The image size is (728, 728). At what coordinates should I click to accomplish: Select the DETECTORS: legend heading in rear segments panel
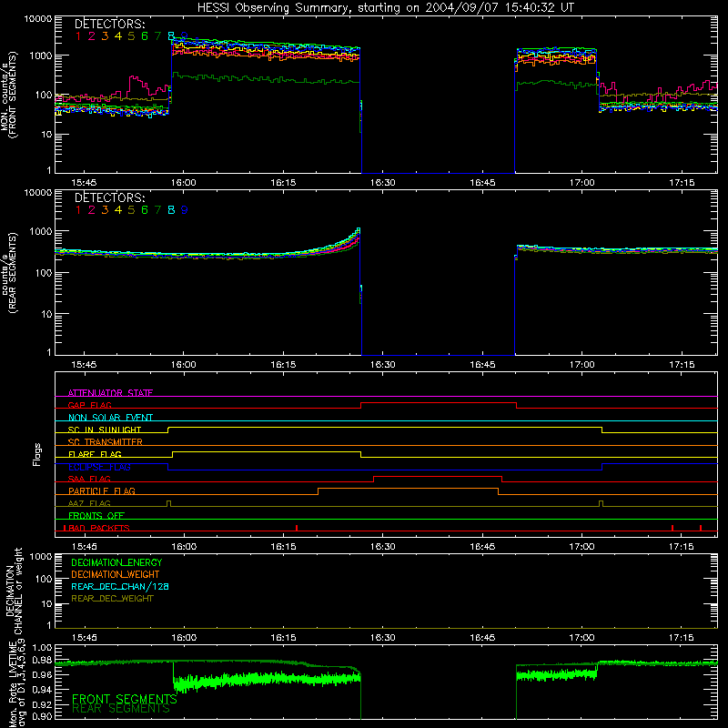pos(110,197)
